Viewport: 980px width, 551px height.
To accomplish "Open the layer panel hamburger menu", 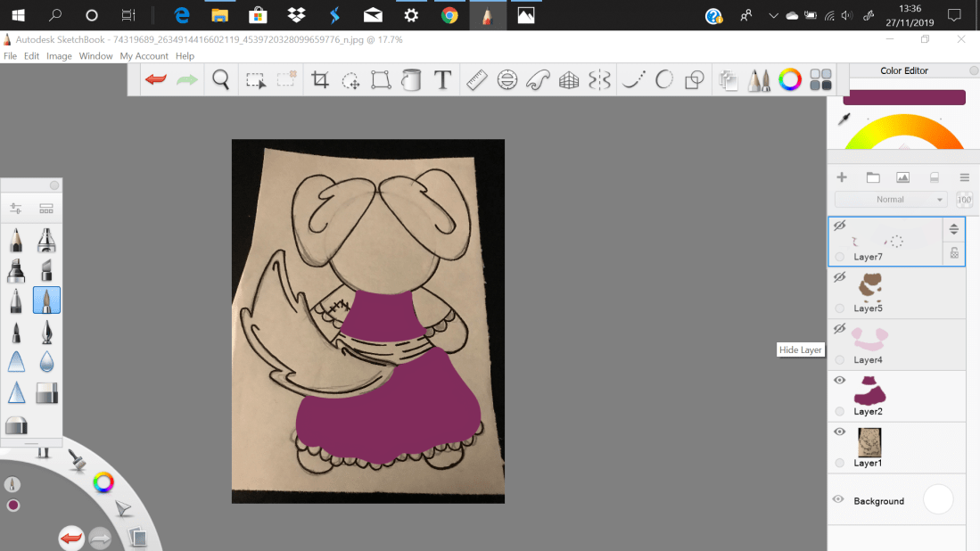I will (x=964, y=177).
